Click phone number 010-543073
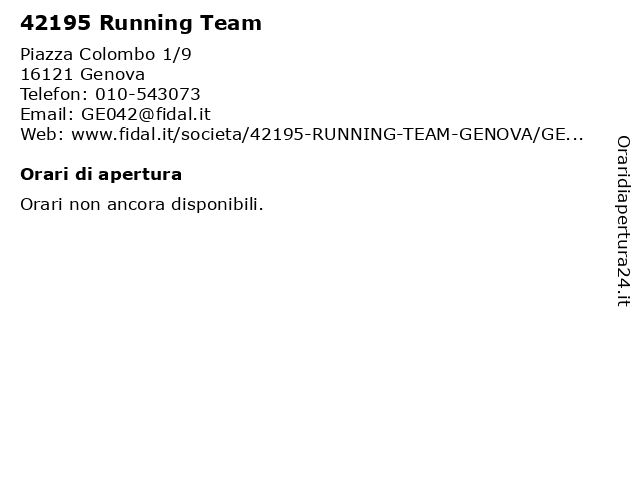This screenshot has width=640, height=480. point(148,94)
